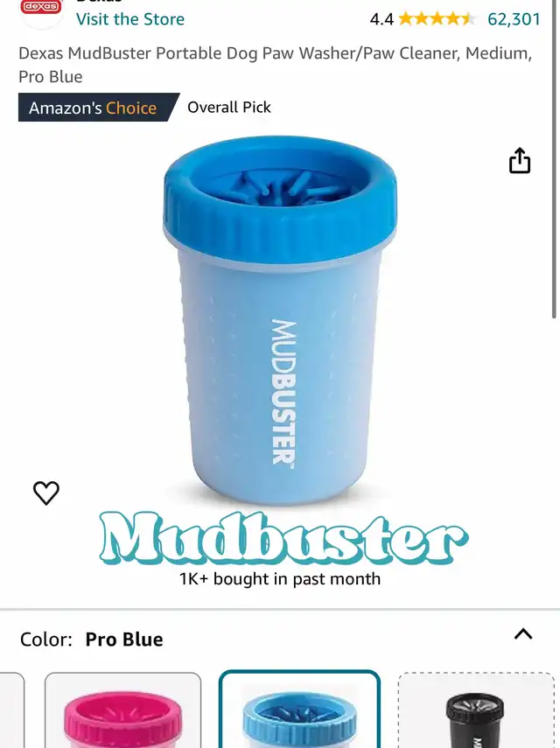The image size is (560, 748).
Task: Tap the 4.4 rating number
Action: point(381,19)
